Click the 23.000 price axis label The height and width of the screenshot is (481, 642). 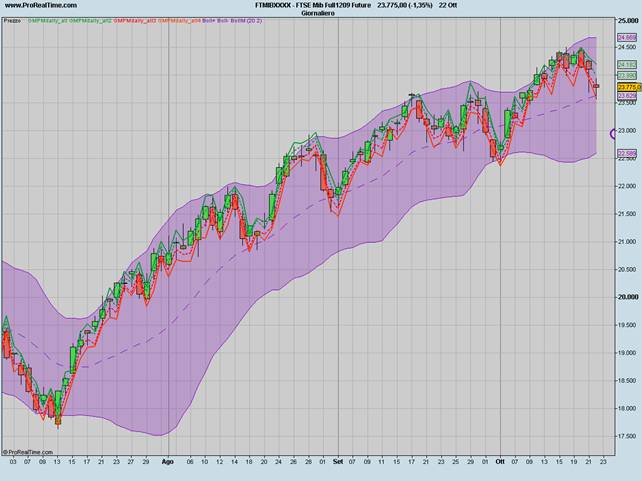coord(628,131)
